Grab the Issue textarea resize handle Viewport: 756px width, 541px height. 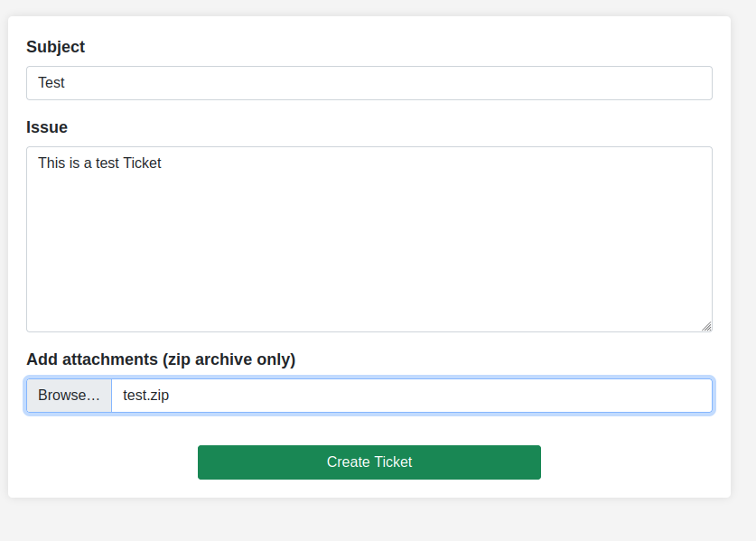coord(706,326)
